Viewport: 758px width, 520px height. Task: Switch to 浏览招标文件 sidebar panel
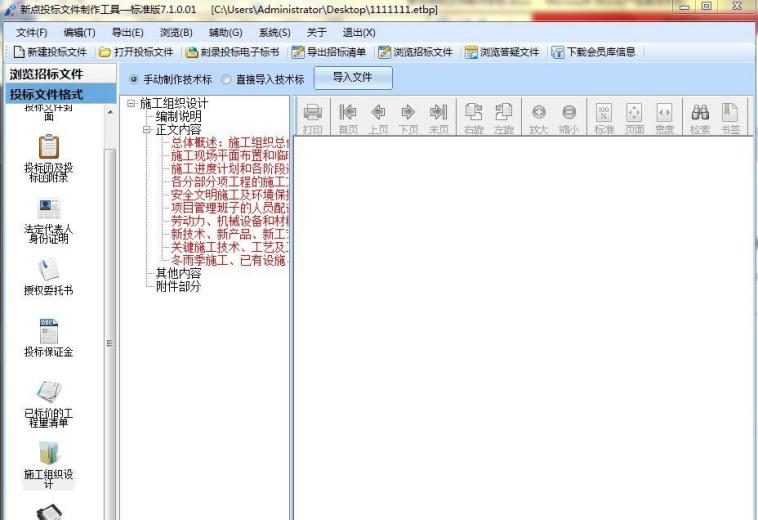tap(60, 74)
